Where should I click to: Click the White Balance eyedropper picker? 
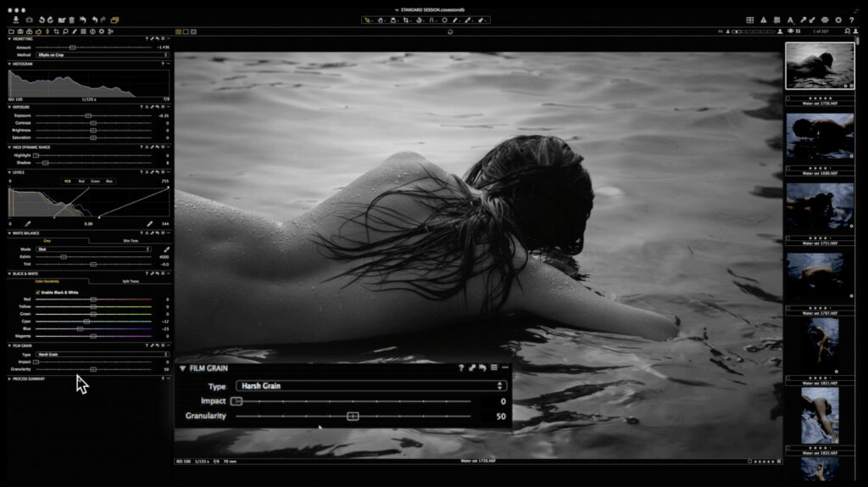coord(166,249)
